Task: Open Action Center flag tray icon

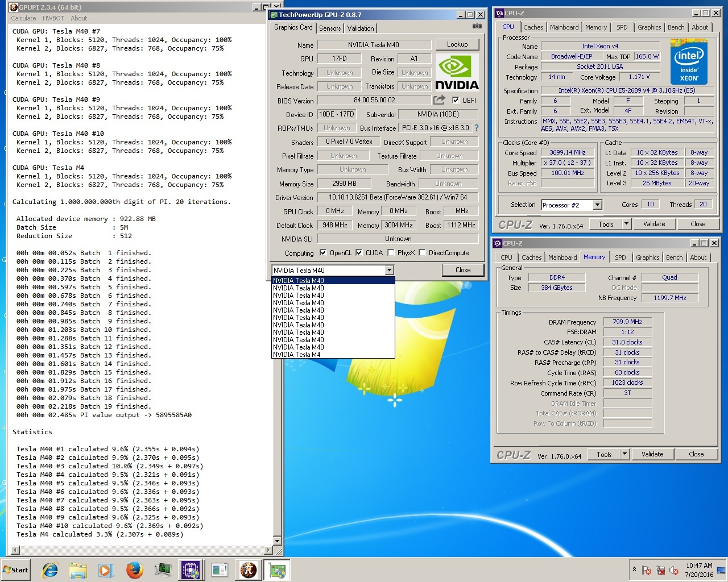Action: [647, 570]
